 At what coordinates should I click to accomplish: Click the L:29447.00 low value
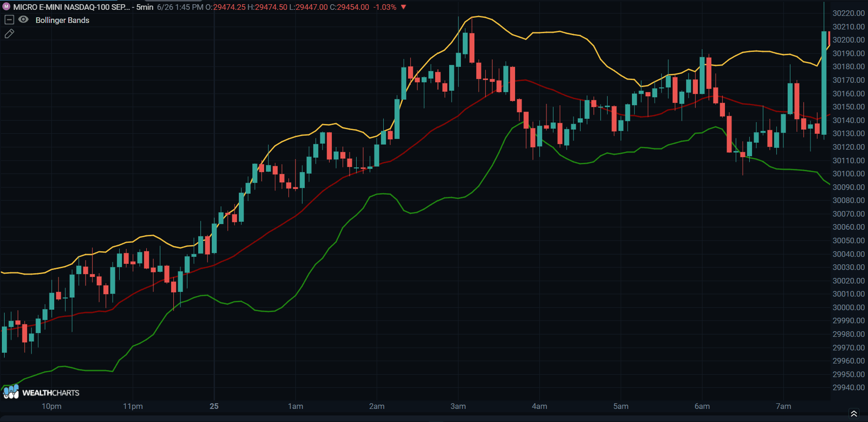tap(308, 7)
